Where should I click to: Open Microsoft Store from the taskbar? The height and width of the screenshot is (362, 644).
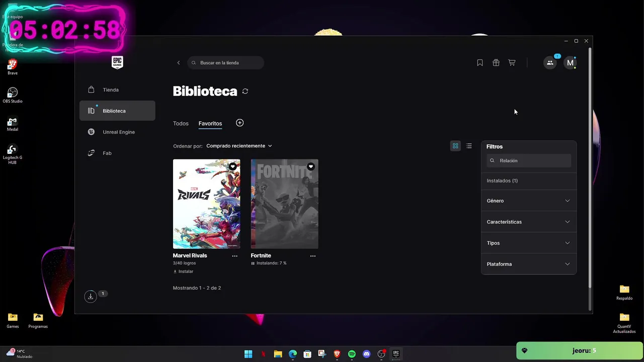click(307, 354)
